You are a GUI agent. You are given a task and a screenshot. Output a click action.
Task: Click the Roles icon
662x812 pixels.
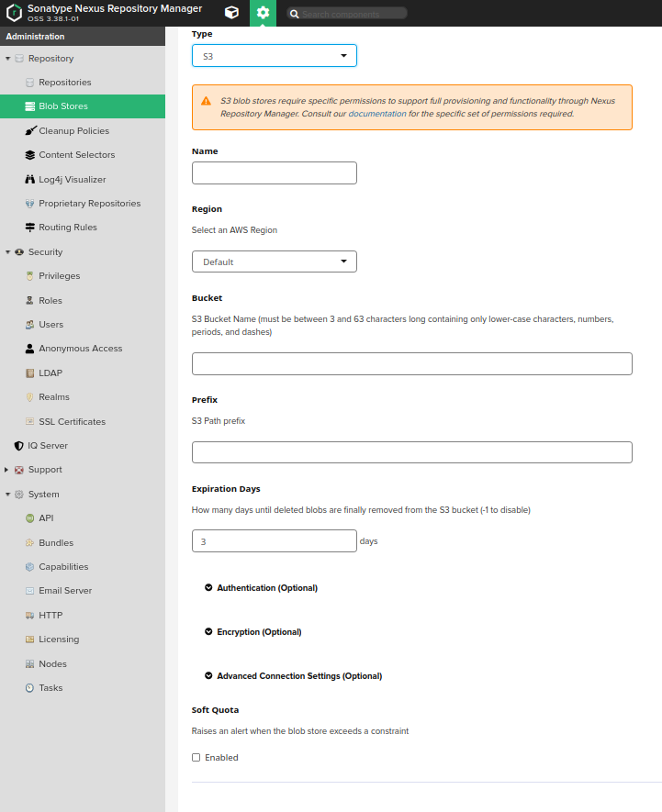point(30,300)
